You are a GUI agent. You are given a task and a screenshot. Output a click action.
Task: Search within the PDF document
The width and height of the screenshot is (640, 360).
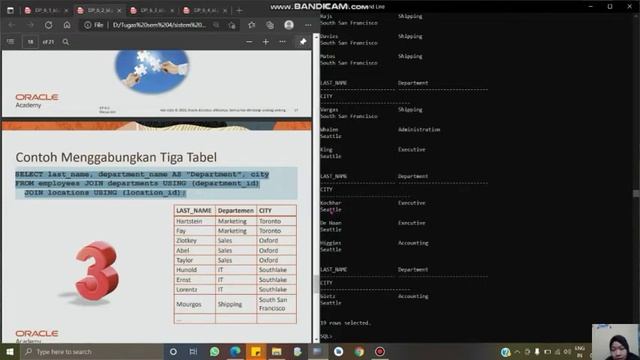click(x=66, y=42)
